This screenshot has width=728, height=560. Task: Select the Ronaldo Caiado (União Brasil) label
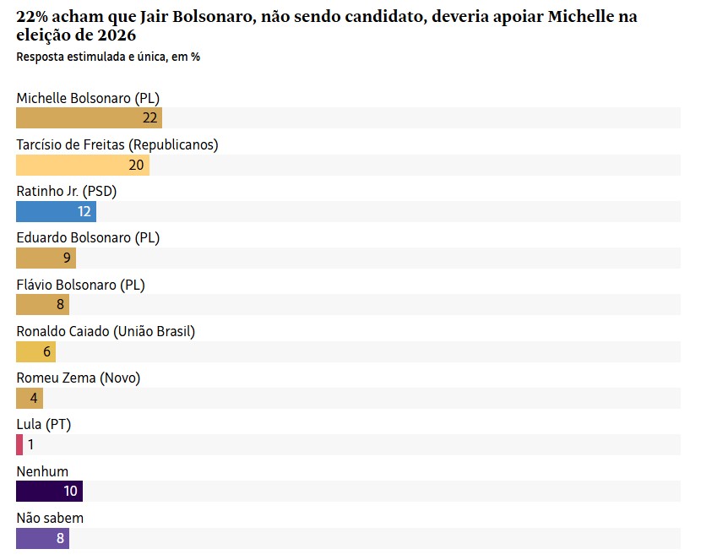point(106,331)
